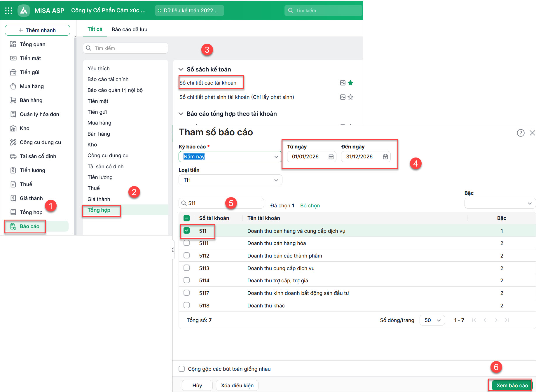
Task: Open the Dữ liệu kế toán 2022 selector
Action: tap(189, 10)
